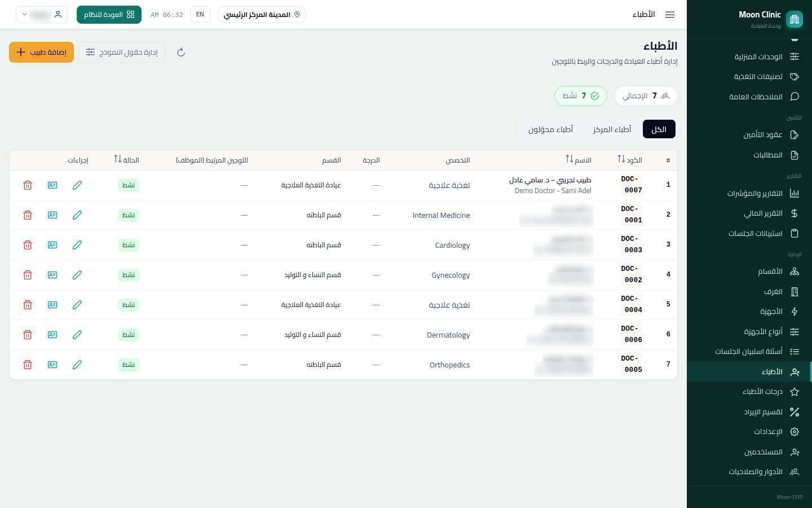Edit doctor DOC-0006 with the pencil icon
The image size is (812, 508).
[x=77, y=335]
